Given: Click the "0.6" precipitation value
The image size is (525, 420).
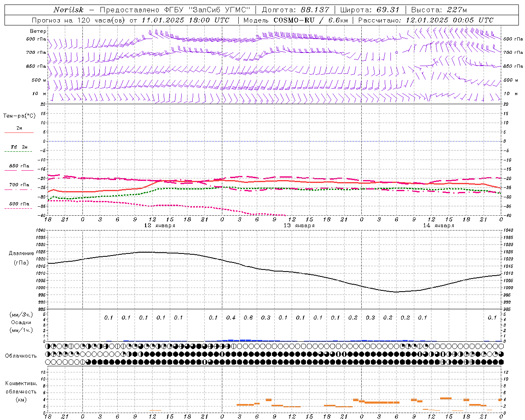Looking at the screenshot, I should pyautogui.click(x=248, y=318).
